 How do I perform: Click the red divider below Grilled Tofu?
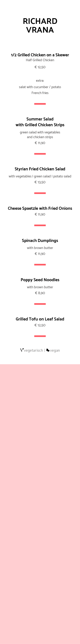pos(40,336)
